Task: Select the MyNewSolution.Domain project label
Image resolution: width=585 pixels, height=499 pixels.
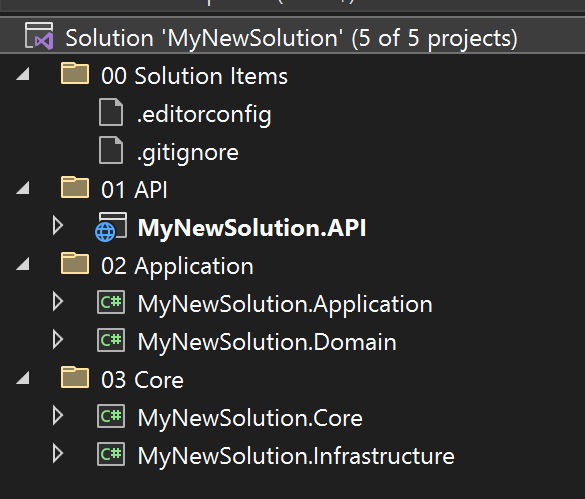Action: 267,341
